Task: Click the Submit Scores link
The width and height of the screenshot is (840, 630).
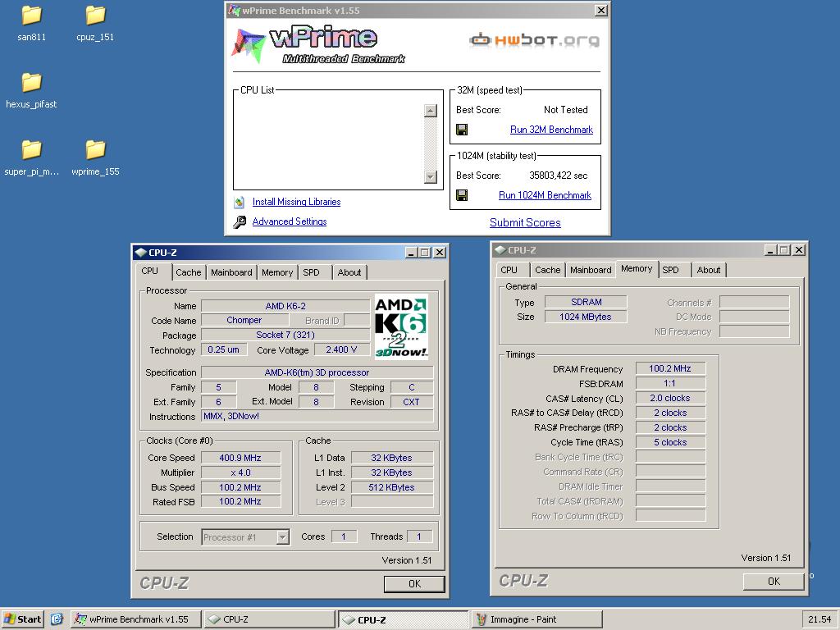Action: click(x=525, y=223)
